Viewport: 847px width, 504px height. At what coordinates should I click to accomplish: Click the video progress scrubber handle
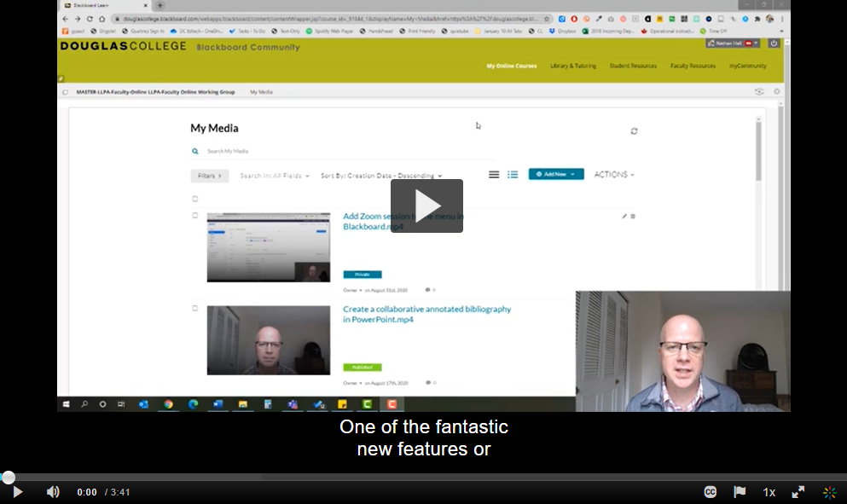click(x=8, y=478)
